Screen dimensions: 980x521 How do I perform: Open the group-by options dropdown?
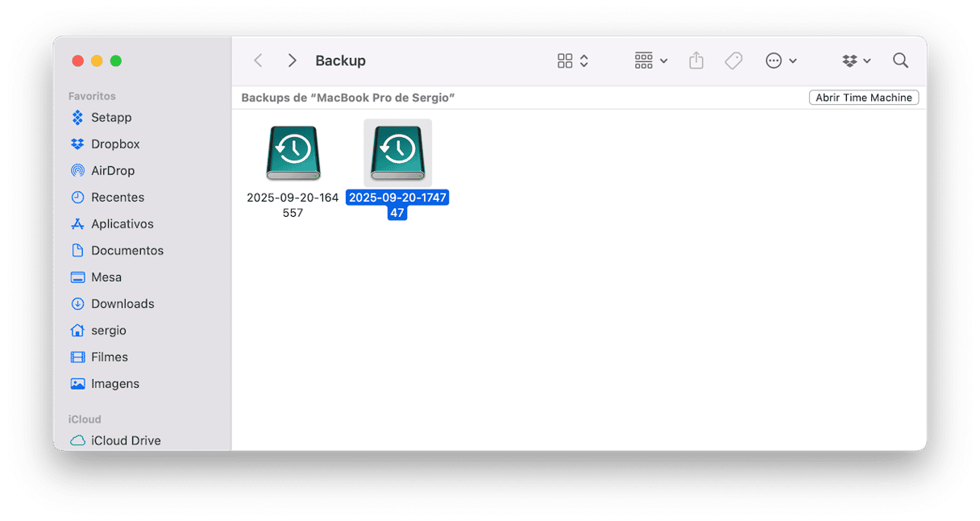coord(651,60)
